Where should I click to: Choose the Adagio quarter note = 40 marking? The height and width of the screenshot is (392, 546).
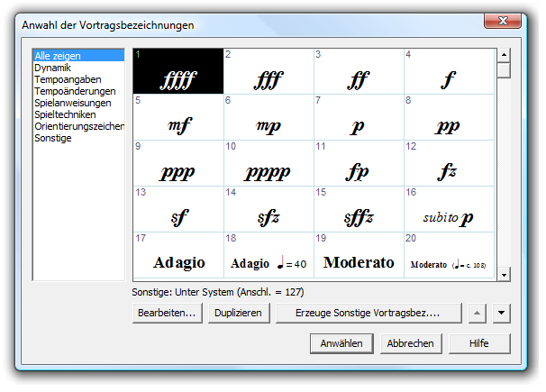coord(268,256)
